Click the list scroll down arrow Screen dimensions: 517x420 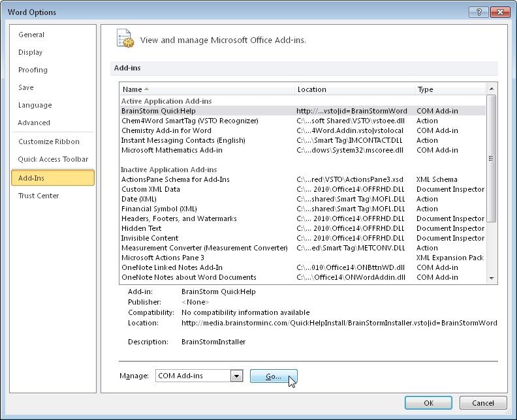click(492, 278)
